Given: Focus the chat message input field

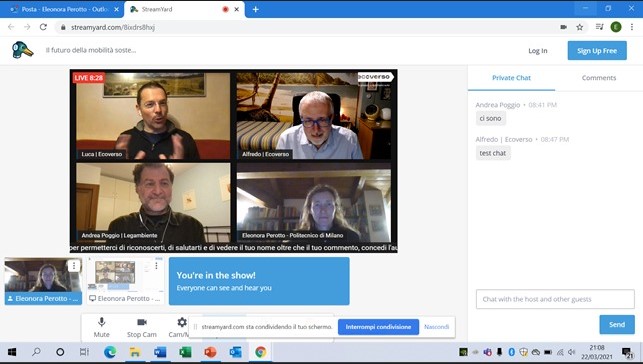Looking at the screenshot, I should tap(555, 299).
